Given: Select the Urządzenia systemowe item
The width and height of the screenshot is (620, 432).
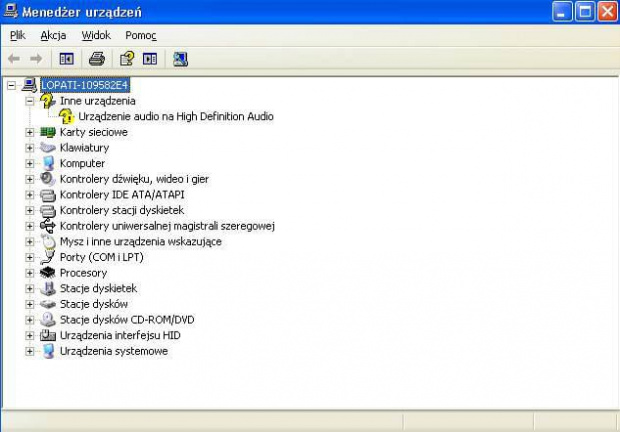Looking at the screenshot, I should (113, 351).
